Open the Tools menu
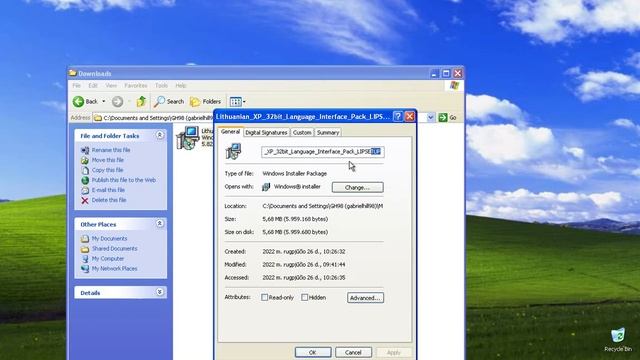The height and width of the screenshot is (360, 640). pyautogui.click(x=161, y=86)
